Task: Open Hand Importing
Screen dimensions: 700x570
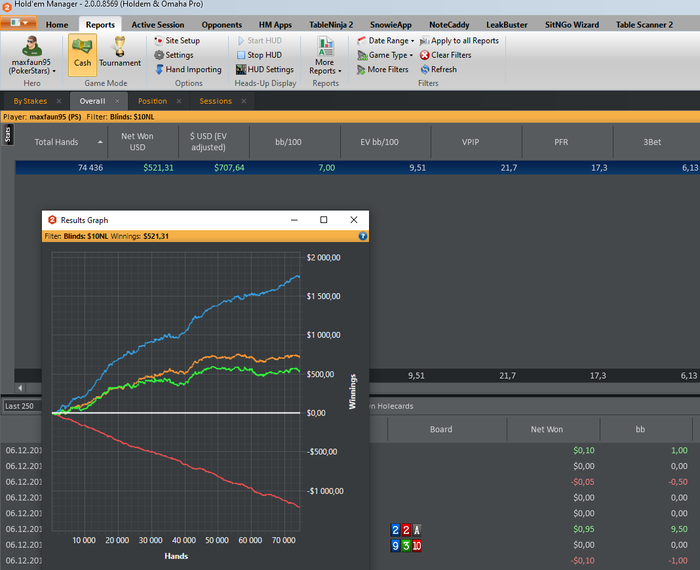Action: click(188, 69)
